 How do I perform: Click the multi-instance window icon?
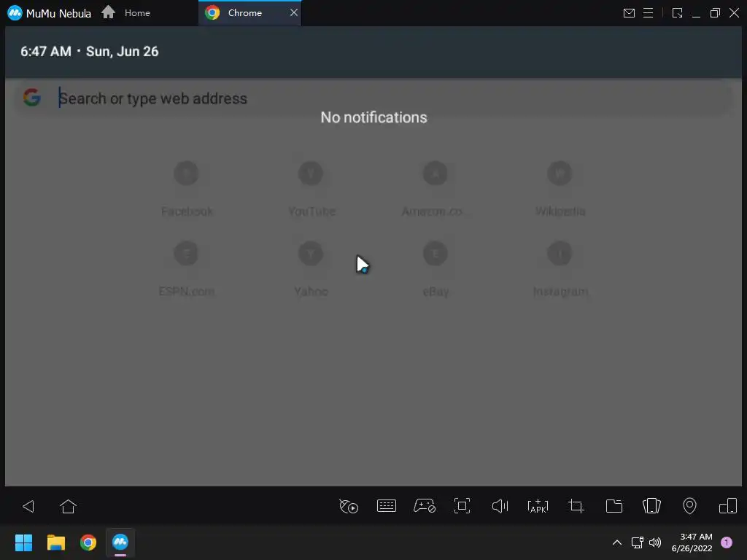pyautogui.click(x=728, y=506)
